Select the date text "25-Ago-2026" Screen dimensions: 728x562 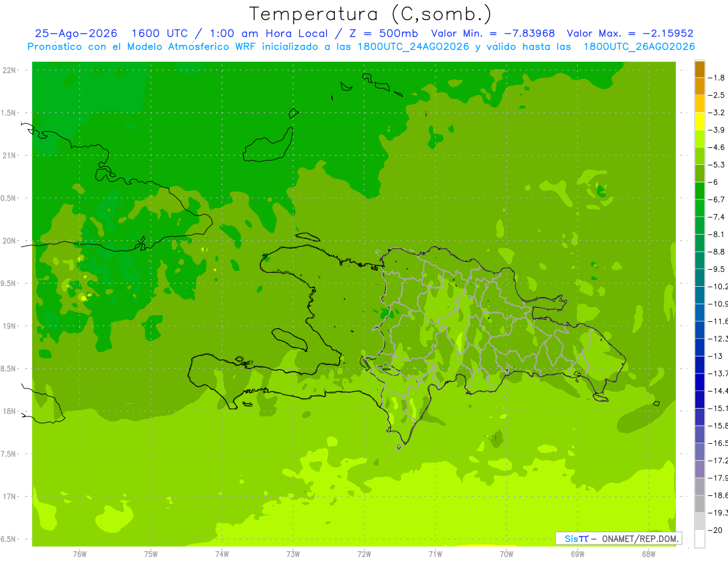tap(76, 33)
